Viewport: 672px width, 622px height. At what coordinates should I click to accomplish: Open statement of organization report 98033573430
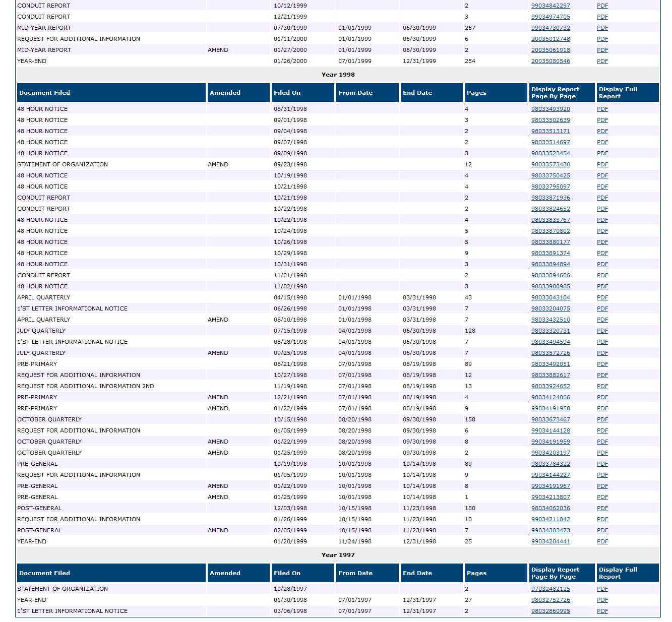(551, 164)
